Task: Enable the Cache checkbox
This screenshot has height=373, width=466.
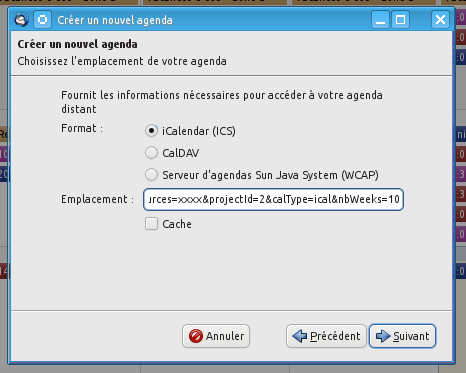Action: pyautogui.click(x=151, y=224)
